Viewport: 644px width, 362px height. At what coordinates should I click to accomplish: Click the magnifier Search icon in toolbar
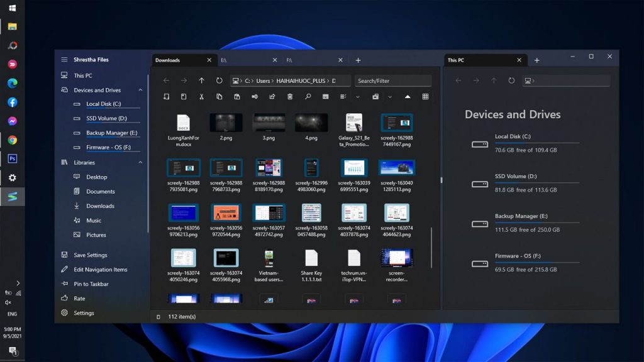pos(308,96)
